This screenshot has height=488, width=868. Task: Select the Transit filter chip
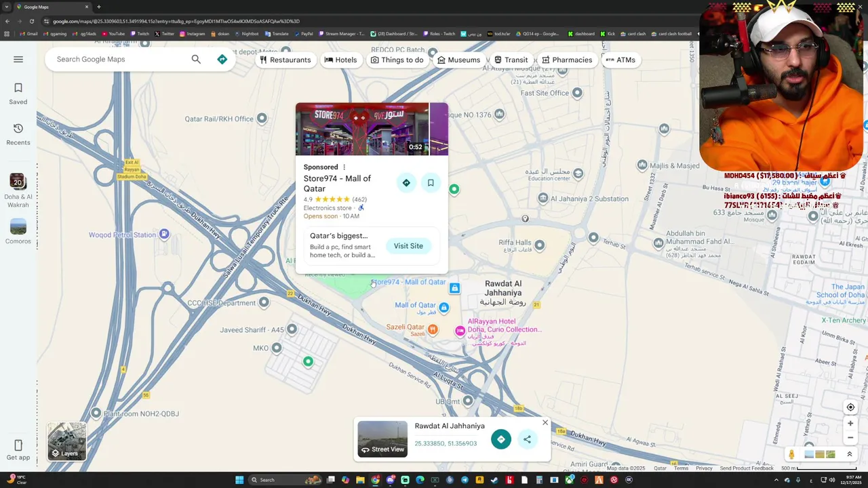coord(511,60)
